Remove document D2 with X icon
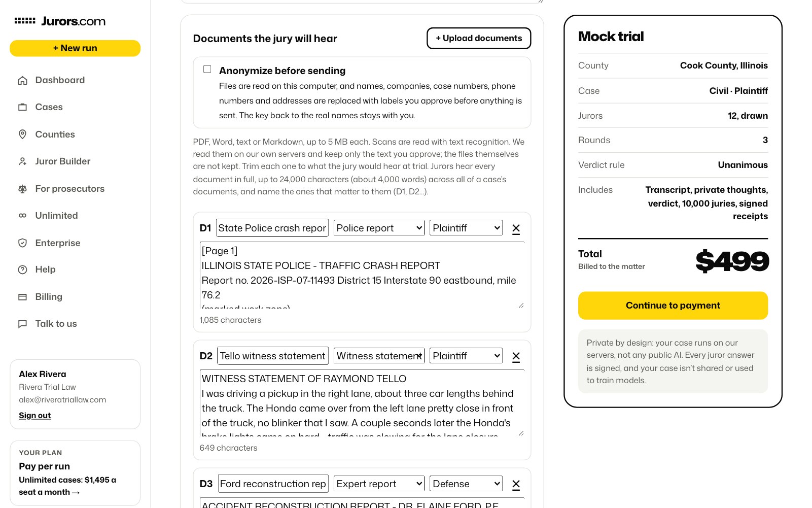The image size is (812, 508). pos(516,356)
